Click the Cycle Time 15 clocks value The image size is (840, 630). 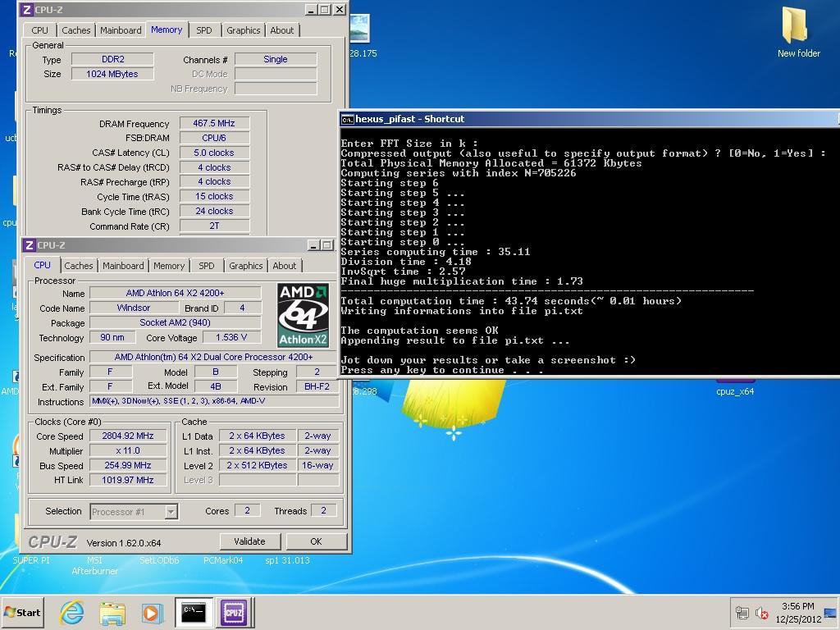(x=214, y=196)
